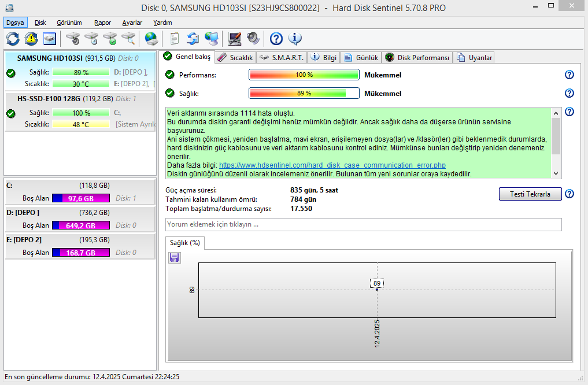Screen dimensions: 588x385
Task: Switch to the Bilgi tab
Action: tap(324, 57)
